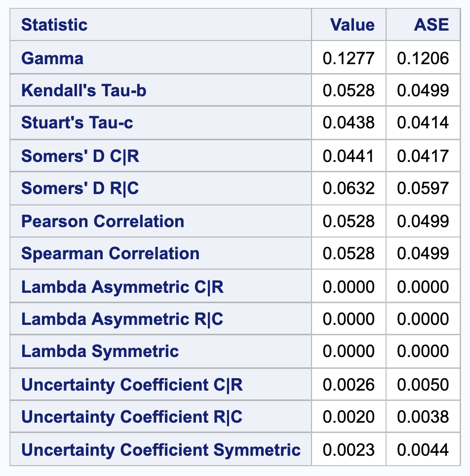470x476 pixels.
Task: Select the Gamma row label
Action: click(52, 58)
